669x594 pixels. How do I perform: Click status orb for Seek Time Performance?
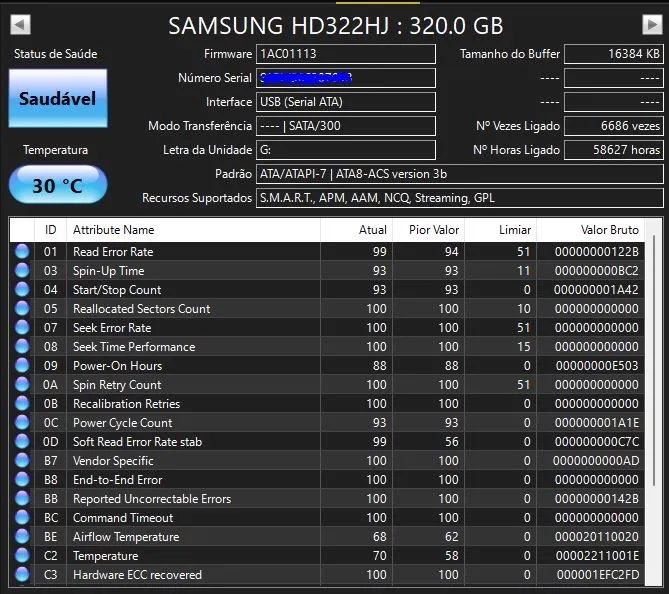pyautogui.click(x=22, y=346)
